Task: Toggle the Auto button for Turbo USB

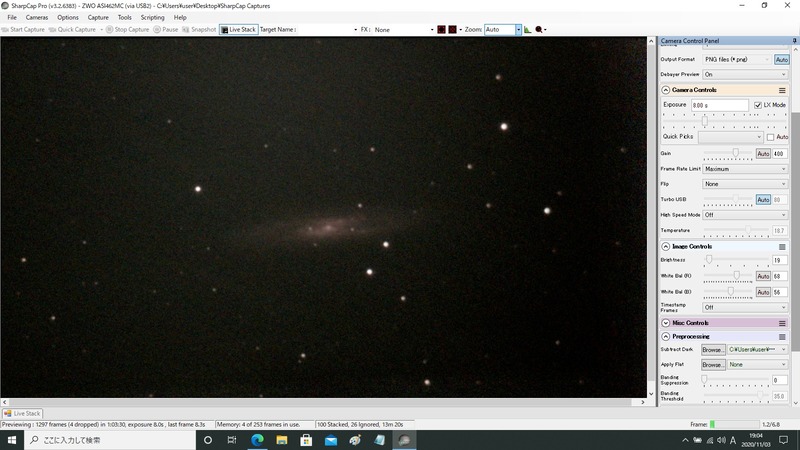Action: [x=763, y=199]
